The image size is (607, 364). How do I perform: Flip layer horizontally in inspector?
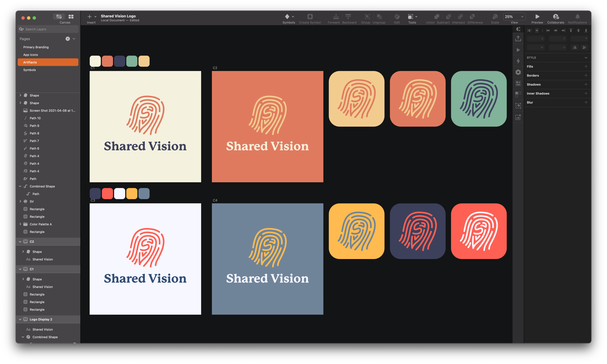[x=575, y=47]
